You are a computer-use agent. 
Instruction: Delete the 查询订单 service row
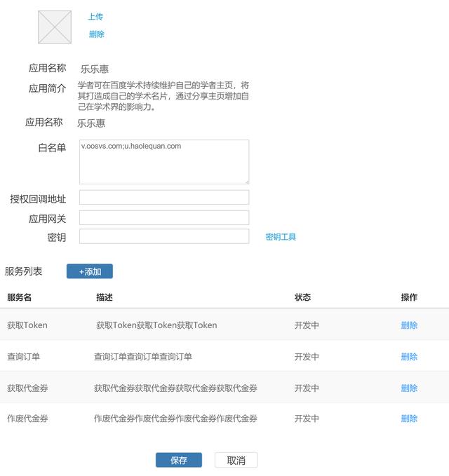coord(409,356)
